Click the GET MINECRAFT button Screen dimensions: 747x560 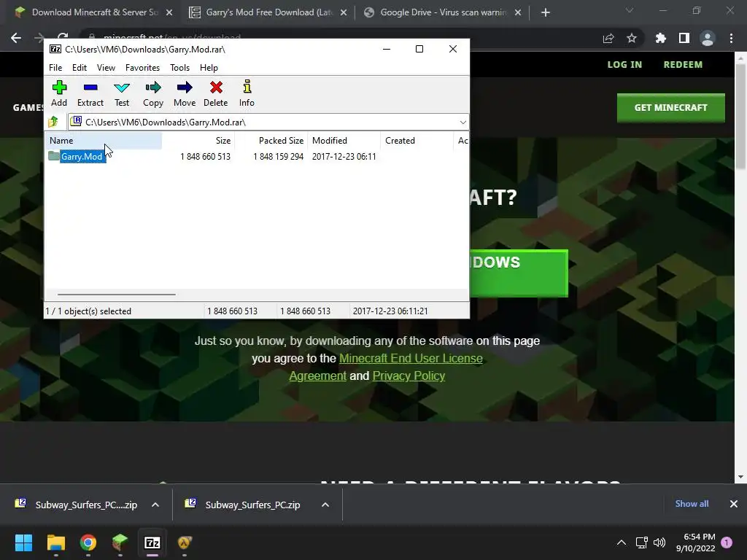671,108
